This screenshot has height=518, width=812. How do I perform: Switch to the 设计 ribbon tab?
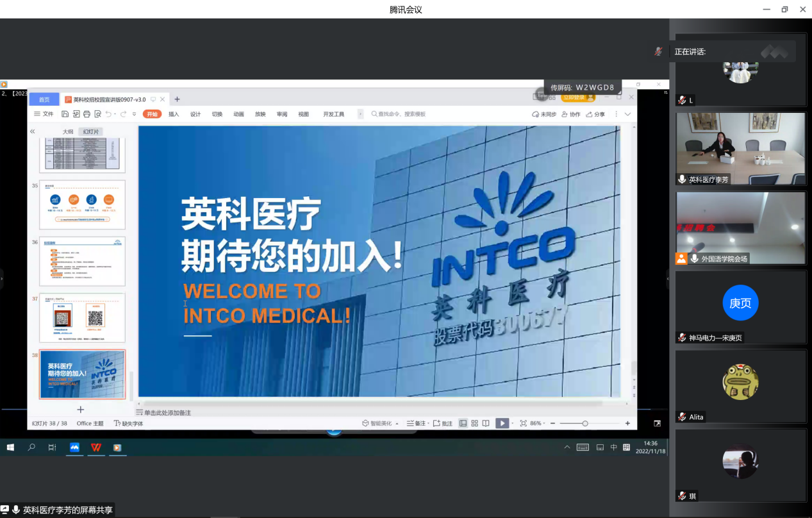(195, 114)
